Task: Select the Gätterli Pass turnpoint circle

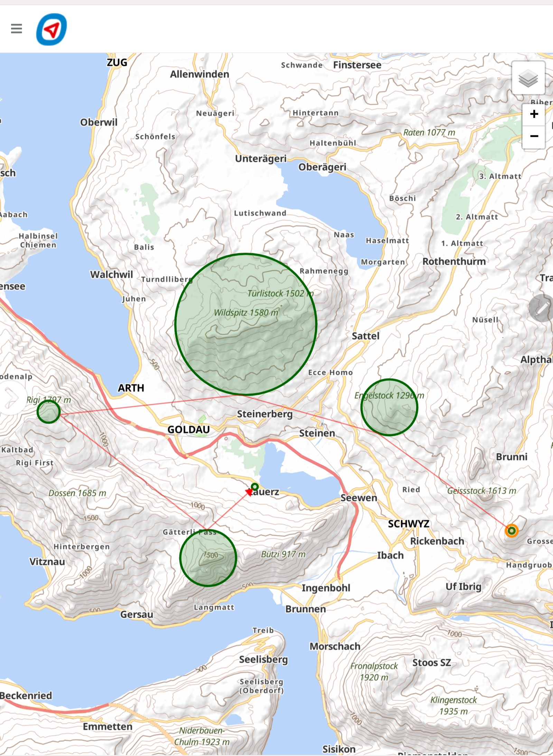Action: pyautogui.click(x=208, y=558)
